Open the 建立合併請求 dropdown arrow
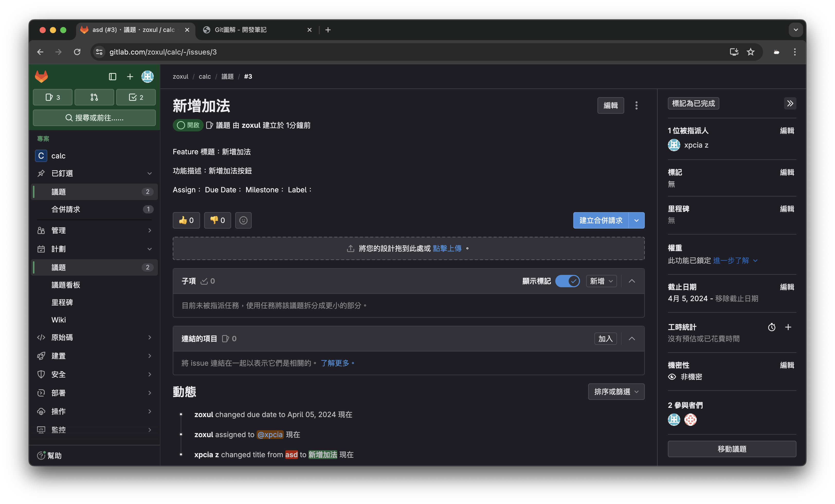835x504 pixels. coord(637,221)
